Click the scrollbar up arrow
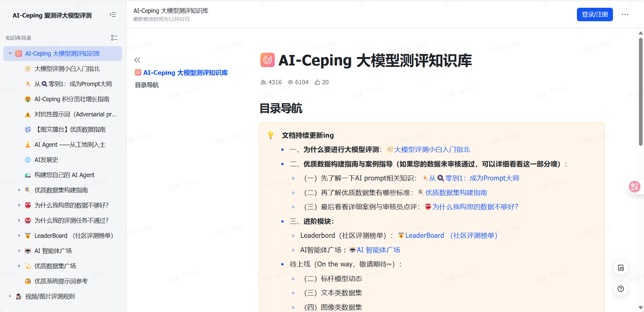Viewport: 644px width, 312px height. 641,33
